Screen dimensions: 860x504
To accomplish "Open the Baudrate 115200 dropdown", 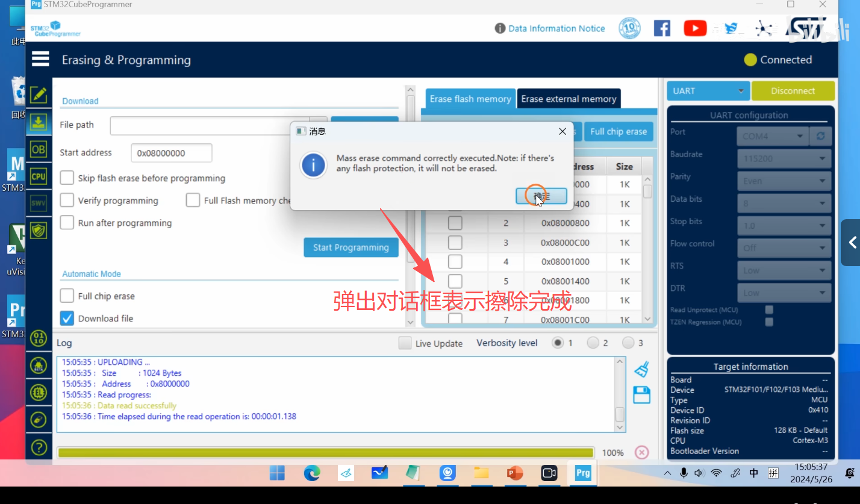I will 784,158.
